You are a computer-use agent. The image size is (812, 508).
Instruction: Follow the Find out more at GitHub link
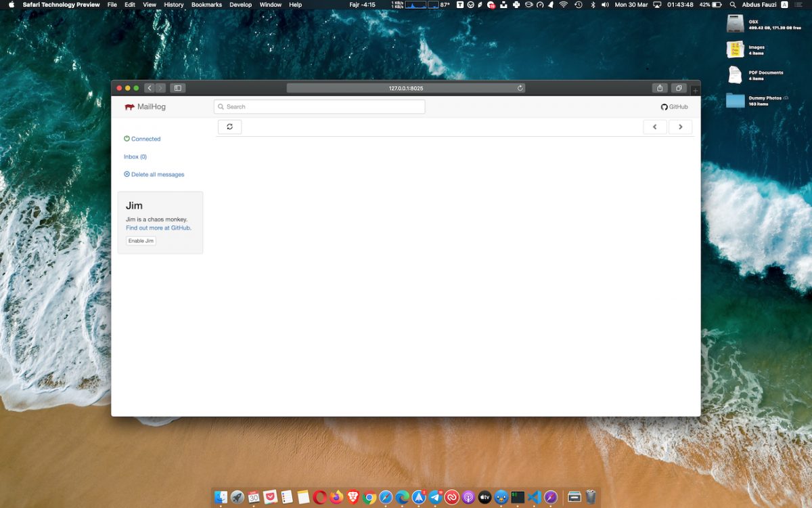[x=157, y=228]
